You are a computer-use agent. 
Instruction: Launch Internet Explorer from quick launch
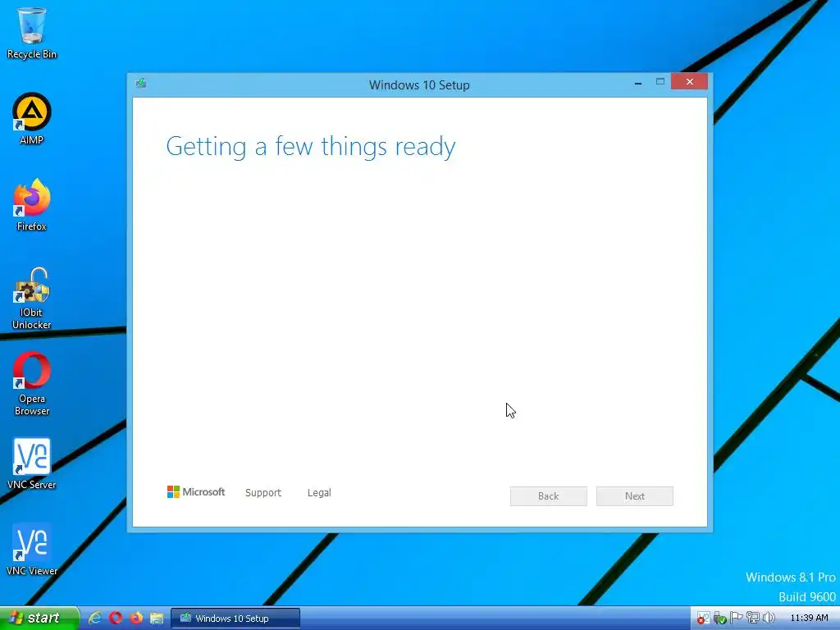point(95,618)
